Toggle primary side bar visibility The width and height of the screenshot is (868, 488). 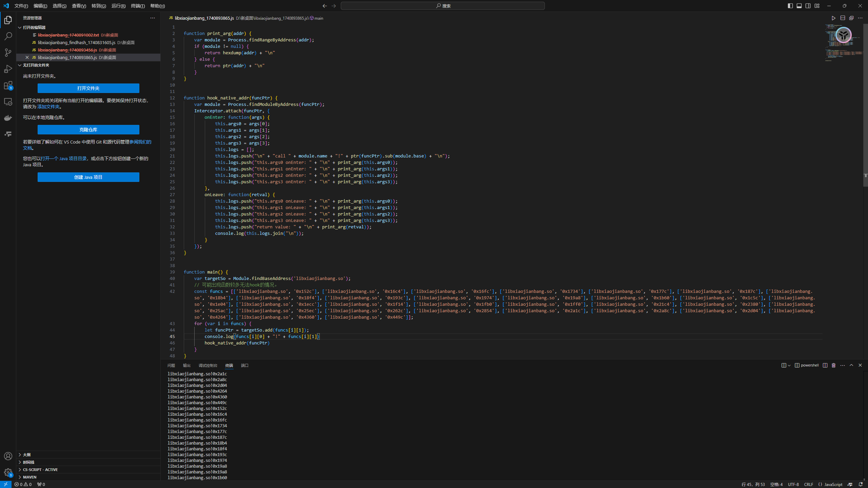790,6
